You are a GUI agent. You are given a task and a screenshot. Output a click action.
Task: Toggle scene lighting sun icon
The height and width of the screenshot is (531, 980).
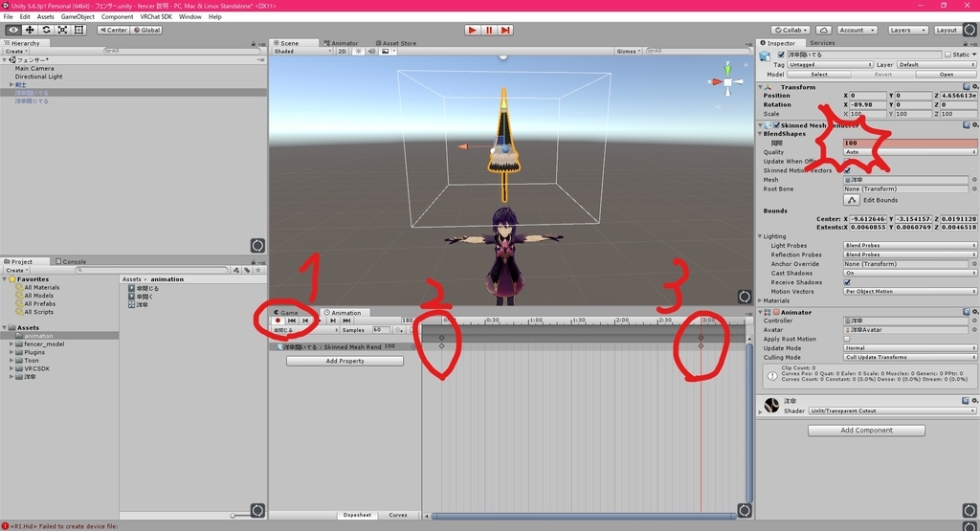pos(358,52)
